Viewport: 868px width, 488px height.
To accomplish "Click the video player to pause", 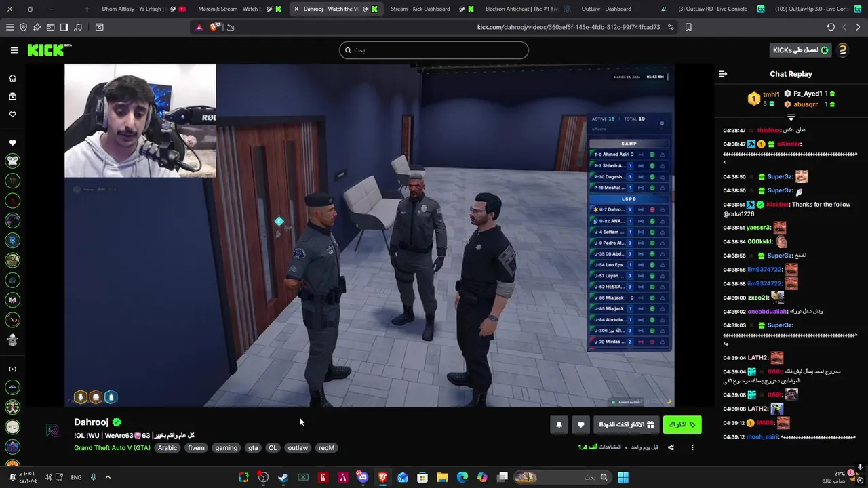I will [x=370, y=235].
